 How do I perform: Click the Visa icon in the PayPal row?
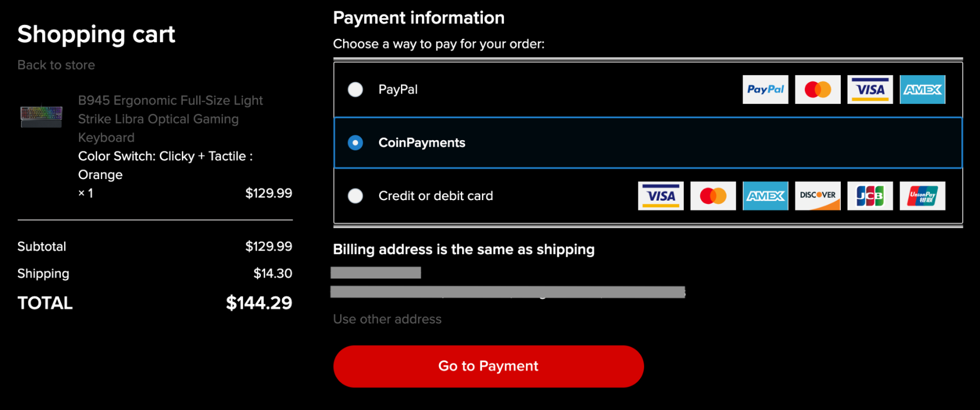[x=870, y=89]
